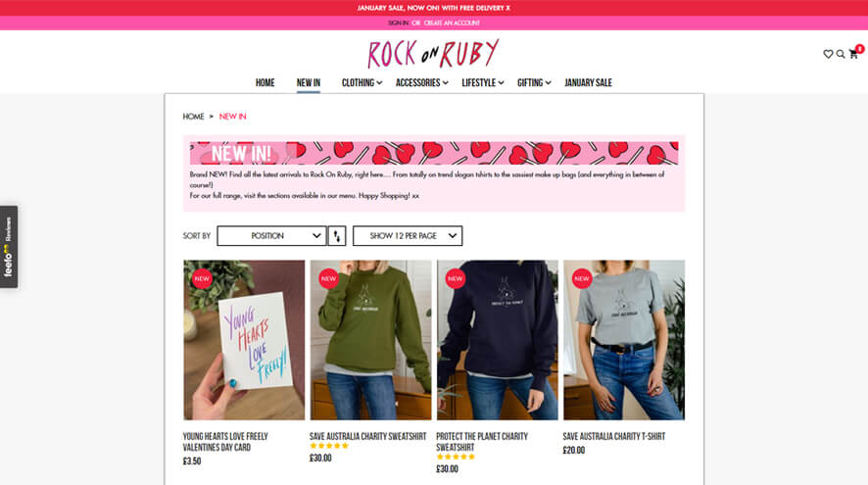Open the shopping cart icon
868x485 pixels.
pos(853,54)
